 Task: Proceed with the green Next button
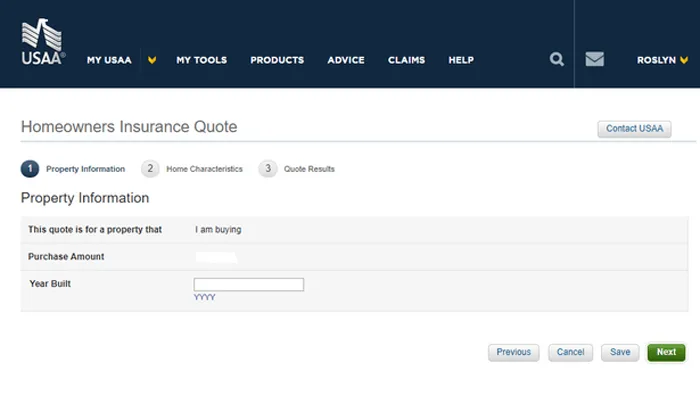(666, 352)
